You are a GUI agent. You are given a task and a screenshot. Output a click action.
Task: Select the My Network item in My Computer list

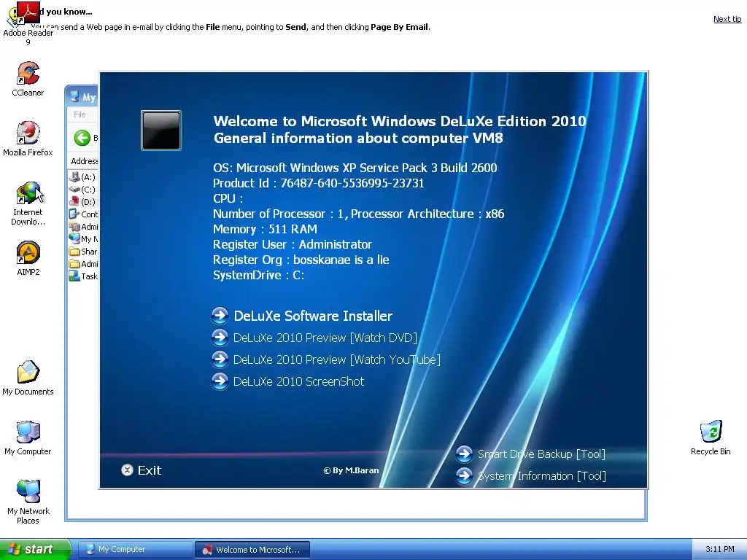pyautogui.click(x=83, y=239)
